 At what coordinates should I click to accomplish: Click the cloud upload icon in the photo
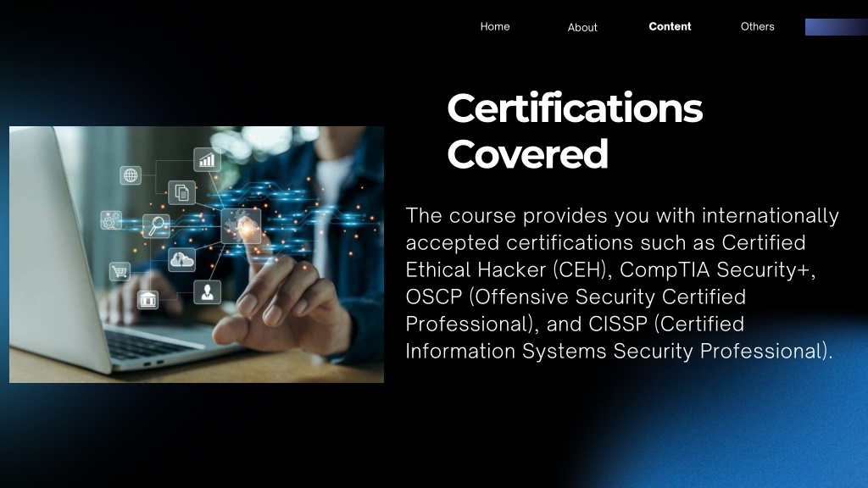click(181, 259)
